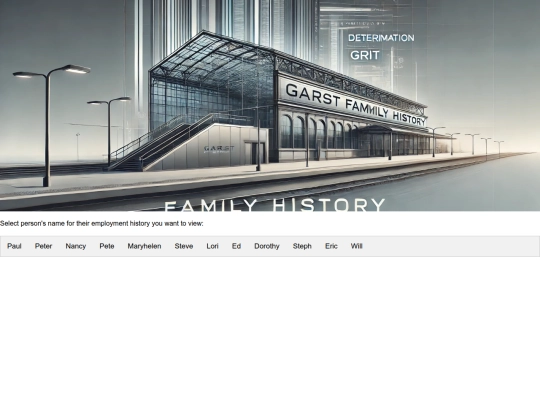Click the Garst Family History banner image

[270, 105]
